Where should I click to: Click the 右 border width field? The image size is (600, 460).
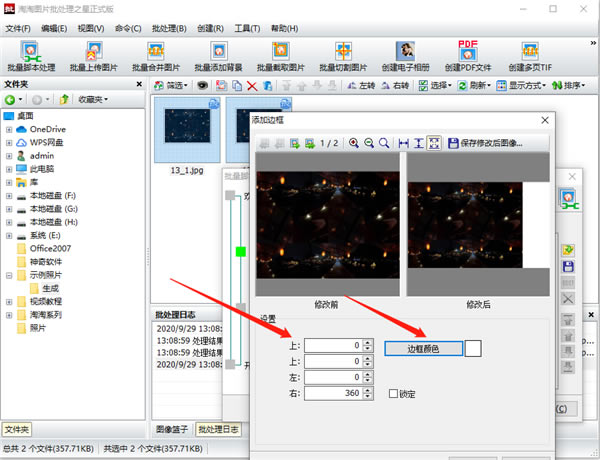tap(332, 394)
